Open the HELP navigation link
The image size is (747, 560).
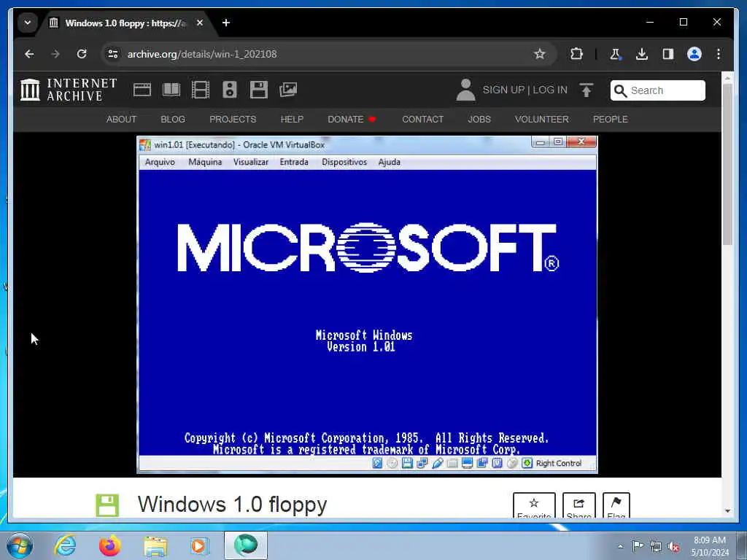pos(292,119)
